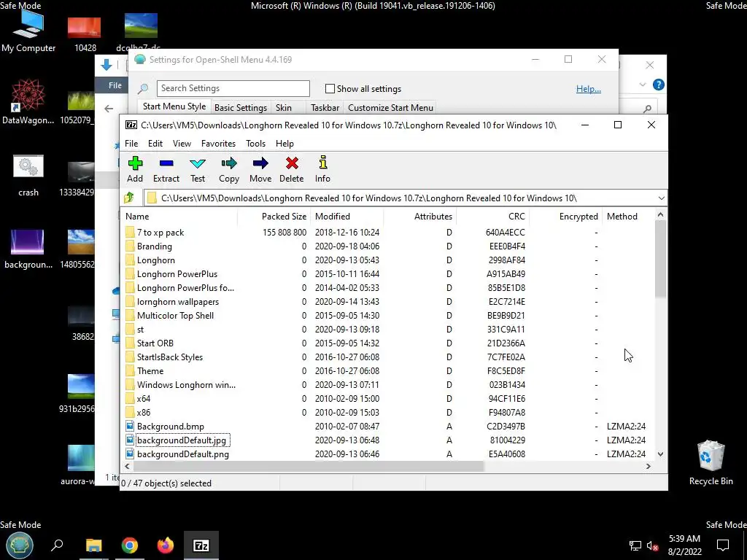Switch to the Customize Start Menu tab
The width and height of the screenshot is (747, 560).
(391, 108)
